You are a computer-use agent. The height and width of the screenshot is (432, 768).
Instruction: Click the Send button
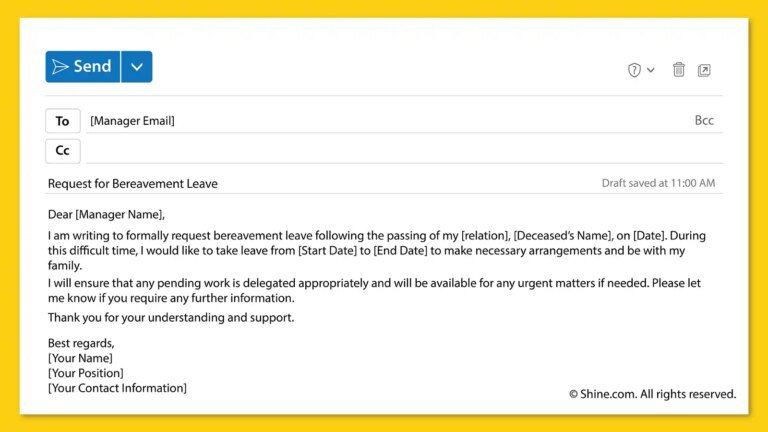point(83,67)
